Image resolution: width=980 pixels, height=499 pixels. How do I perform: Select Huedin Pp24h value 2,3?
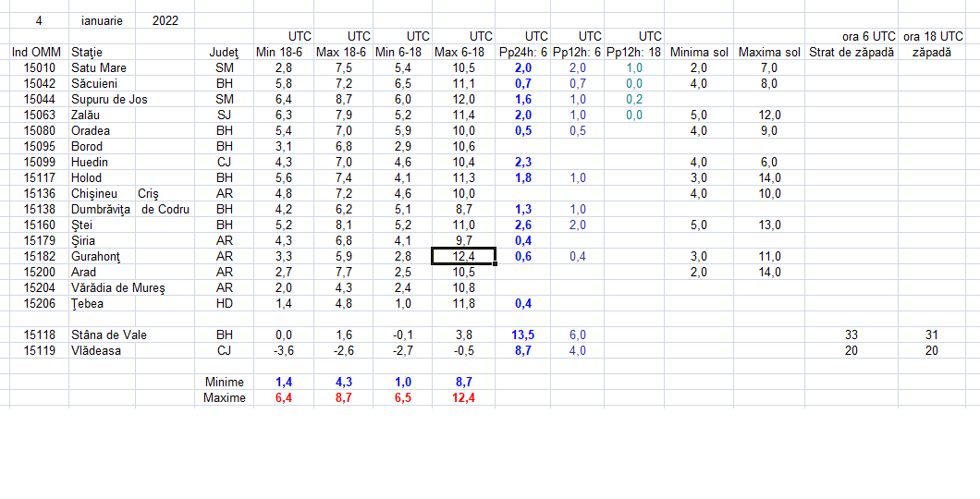[x=523, y=162]
